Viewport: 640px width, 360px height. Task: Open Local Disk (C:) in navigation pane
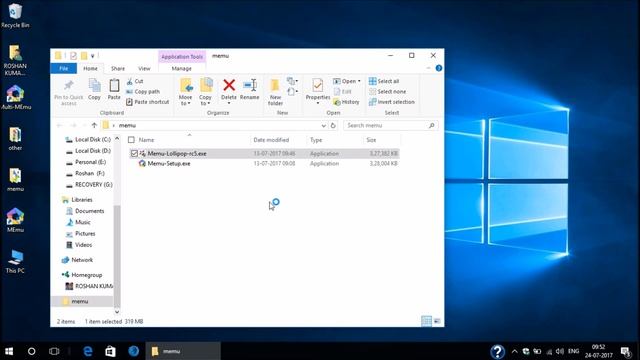(x=89, y=140)
